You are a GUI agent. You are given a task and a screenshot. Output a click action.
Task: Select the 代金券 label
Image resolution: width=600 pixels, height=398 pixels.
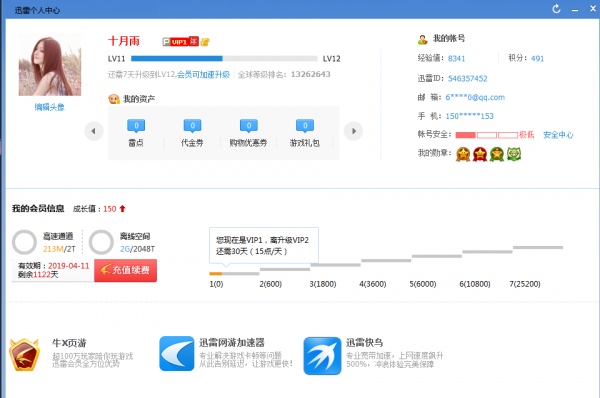[192, 143]
